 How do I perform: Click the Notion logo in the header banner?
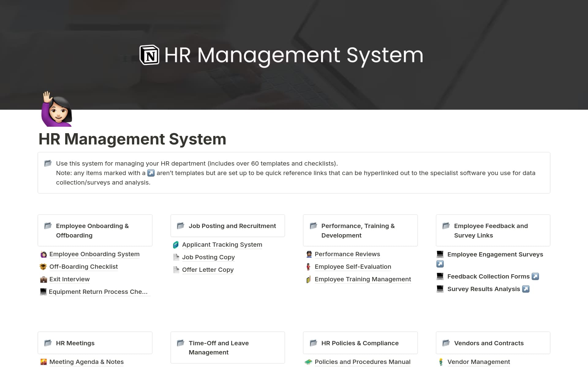pyautogui.click(x=149, y=55)
